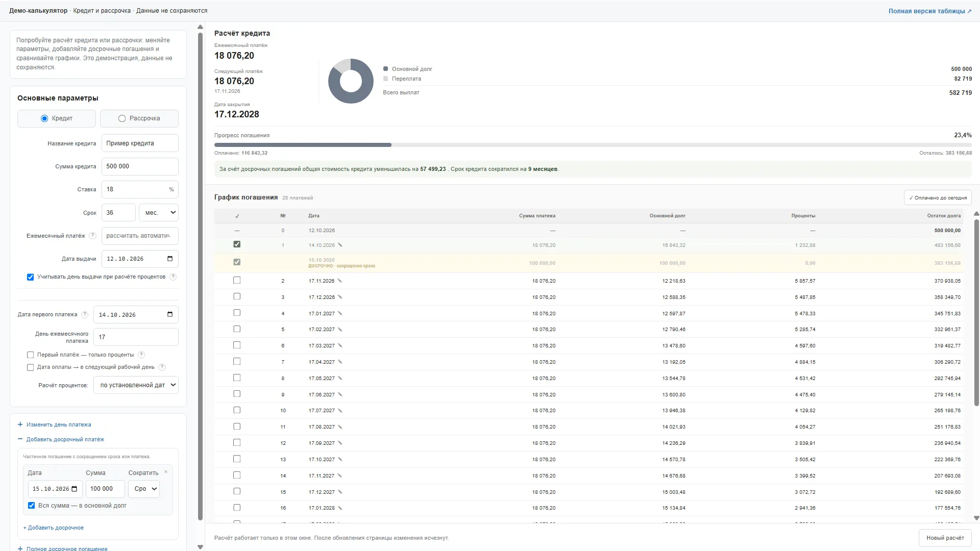
Task: Remove the early payment entry with X
Action: [x=166, y=472]
